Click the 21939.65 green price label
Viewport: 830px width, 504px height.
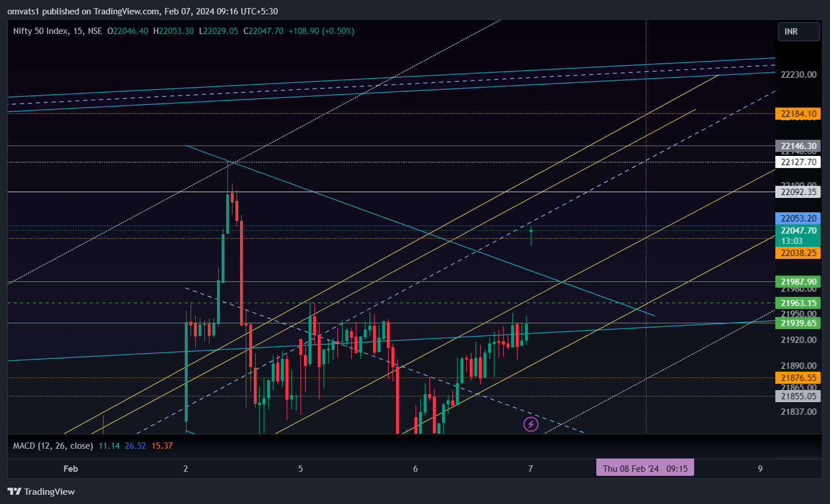click(x=798, y=323)
